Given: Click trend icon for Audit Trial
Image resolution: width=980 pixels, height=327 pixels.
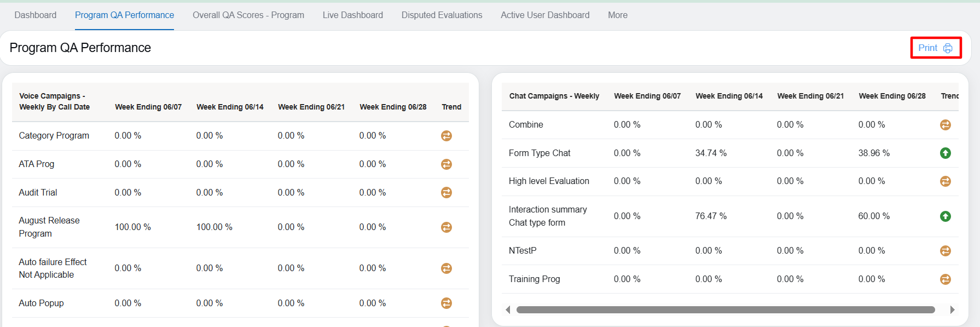Looking at the screenshot, I should point(446,193).
